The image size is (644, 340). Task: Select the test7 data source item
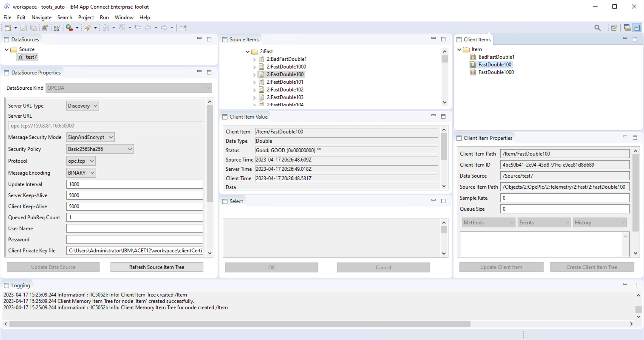[x=31, y=57]
